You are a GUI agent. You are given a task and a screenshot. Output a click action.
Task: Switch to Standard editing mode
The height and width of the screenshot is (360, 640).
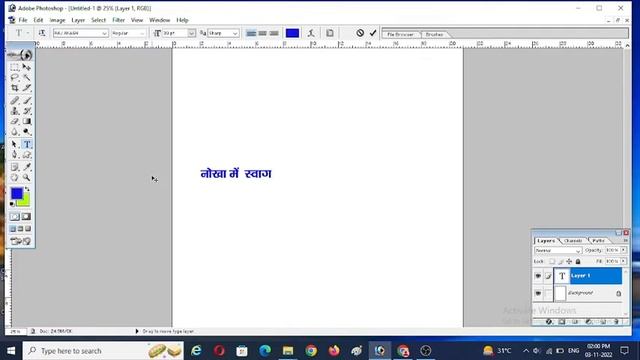pos(15,216)
